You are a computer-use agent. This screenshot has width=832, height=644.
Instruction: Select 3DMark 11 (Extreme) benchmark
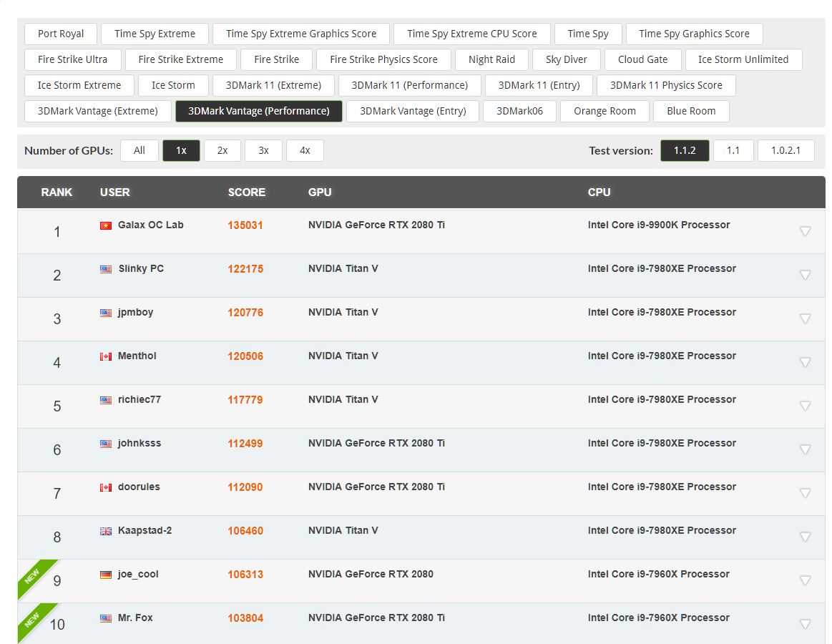pos(273,85)
